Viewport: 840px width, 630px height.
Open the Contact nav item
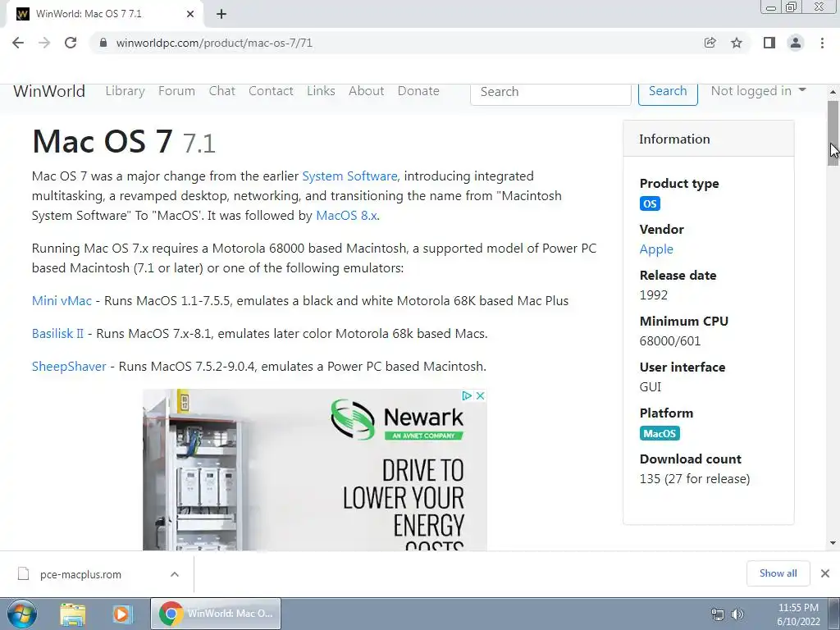271,91
